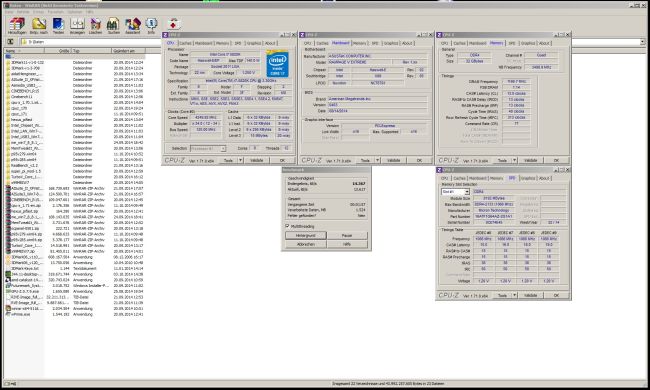Click the red-cross repair icon in toolbar
The image size is (650, 390).
pos(173,24)
